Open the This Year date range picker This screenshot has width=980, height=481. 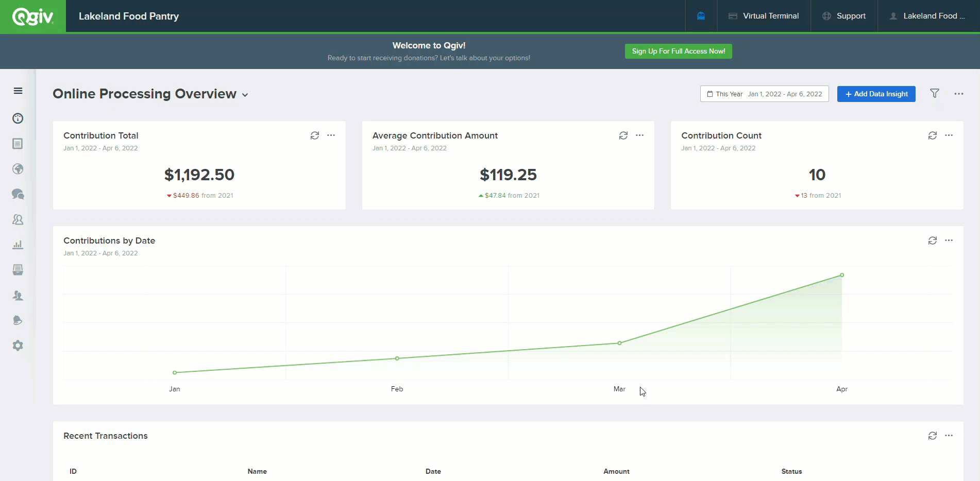coord(765,94)
